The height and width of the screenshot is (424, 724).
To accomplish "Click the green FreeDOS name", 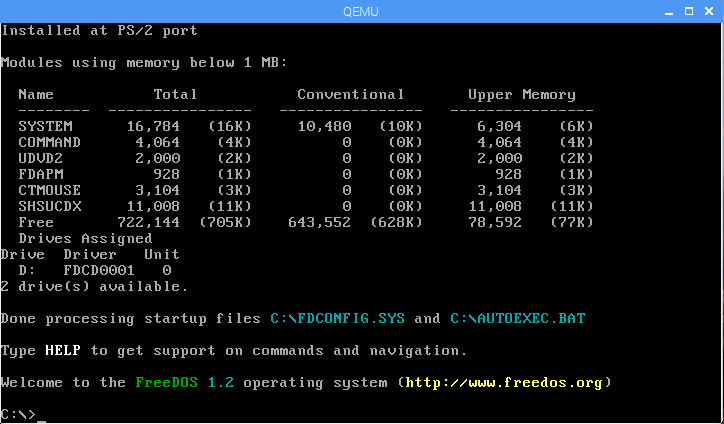I will (167, 383).
